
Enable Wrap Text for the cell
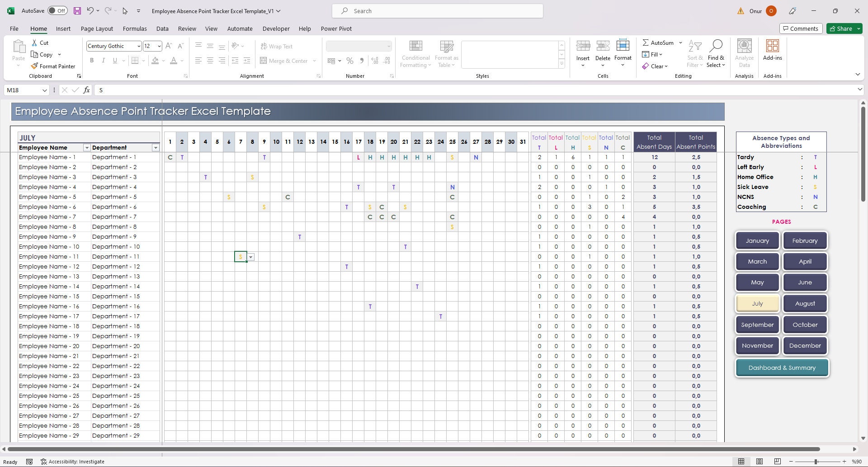click(276, 46)
